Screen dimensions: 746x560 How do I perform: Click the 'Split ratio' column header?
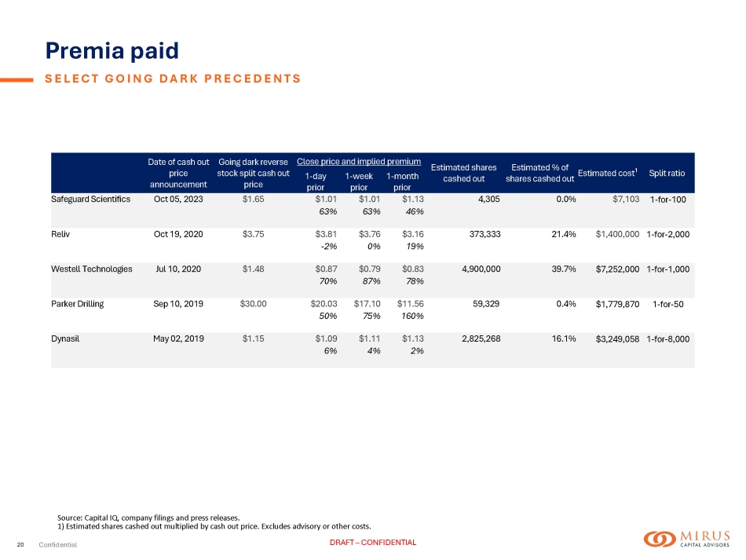(x=667, y=174)
